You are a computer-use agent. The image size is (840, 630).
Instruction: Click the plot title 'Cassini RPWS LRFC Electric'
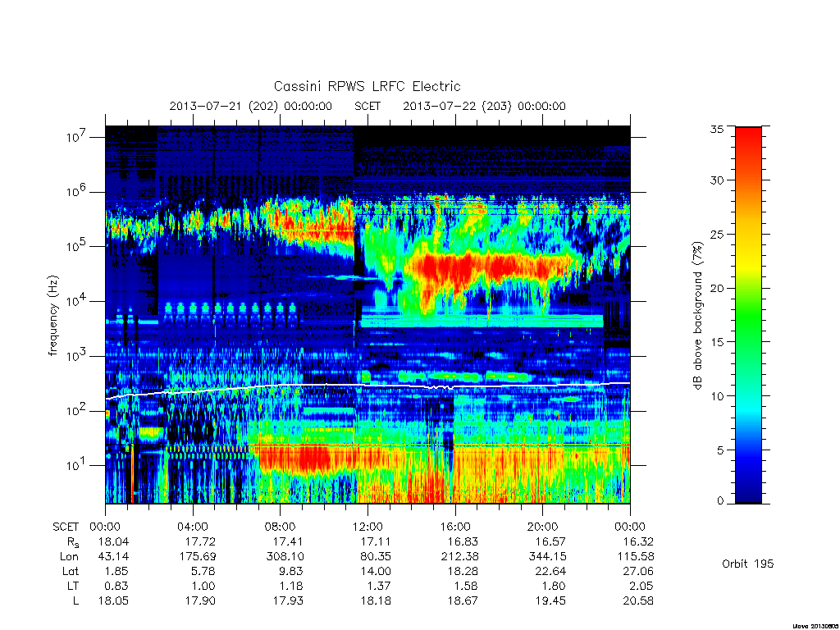tap(367, 86)
